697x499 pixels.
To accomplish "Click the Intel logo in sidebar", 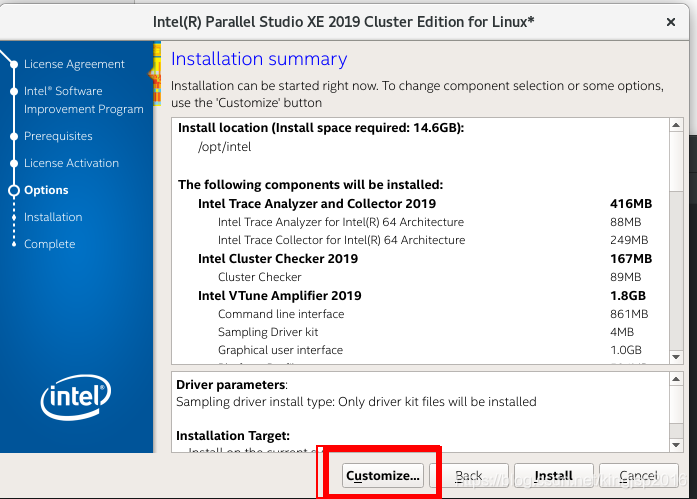I will coord(76,397).
